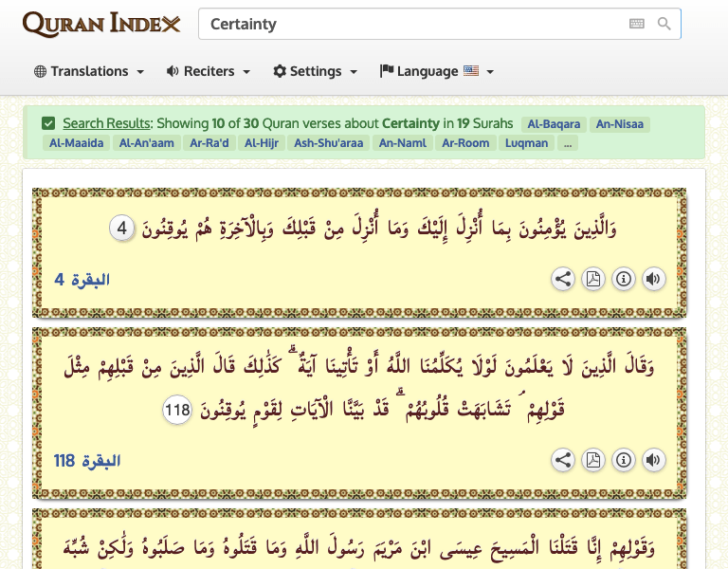This screenshot has height=569, width=728.
Task: Show info for verse Al-Baqara 118
Action: [623, 460]
